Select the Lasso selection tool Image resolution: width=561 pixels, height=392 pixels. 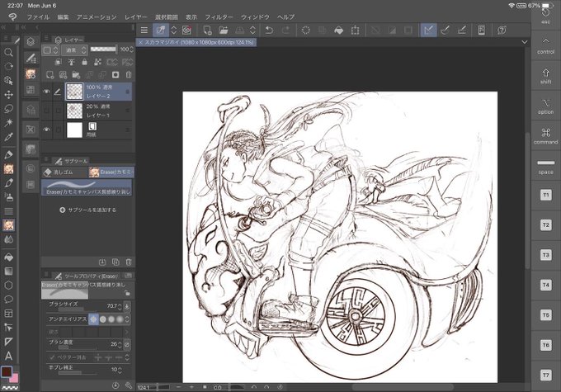pos(8,108)
